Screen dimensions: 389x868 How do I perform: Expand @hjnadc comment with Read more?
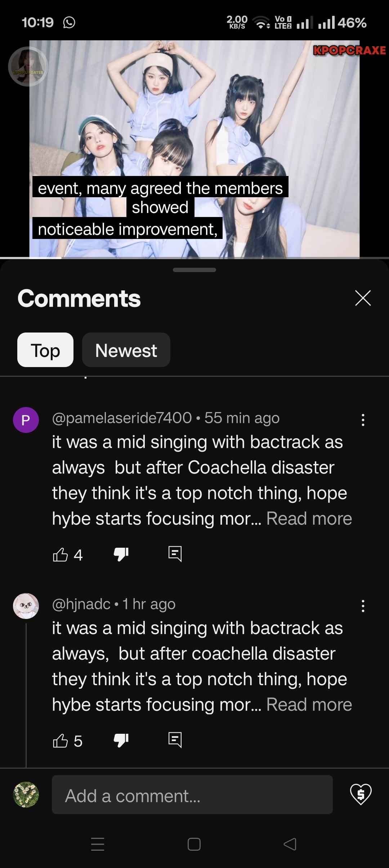pyautogui.click(x=309, y=705)
